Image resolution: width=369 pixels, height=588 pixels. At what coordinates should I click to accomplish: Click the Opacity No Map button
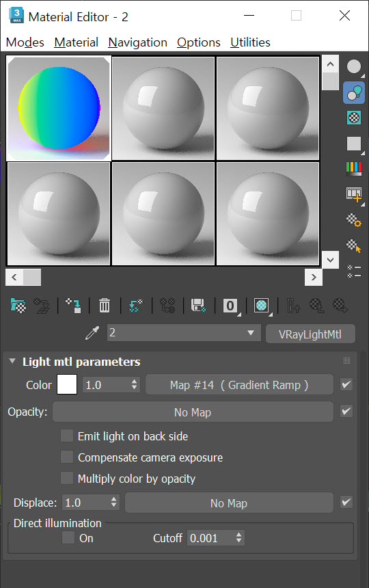point(193,412)
